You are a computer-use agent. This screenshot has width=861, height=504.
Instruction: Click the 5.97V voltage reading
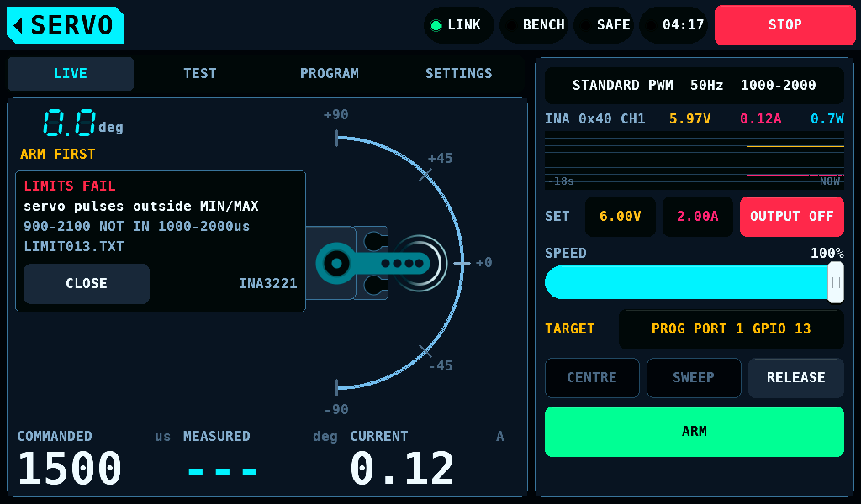689,119
